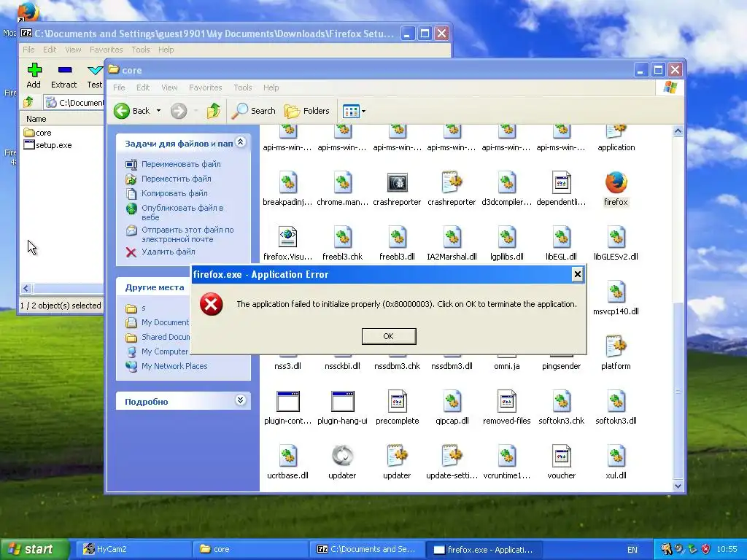Select application config file in top row

(x=616, y=139)
